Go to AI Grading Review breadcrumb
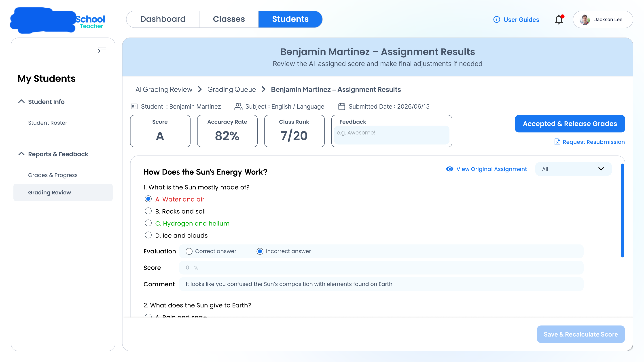The image size is (644, 362). [164, 89]
